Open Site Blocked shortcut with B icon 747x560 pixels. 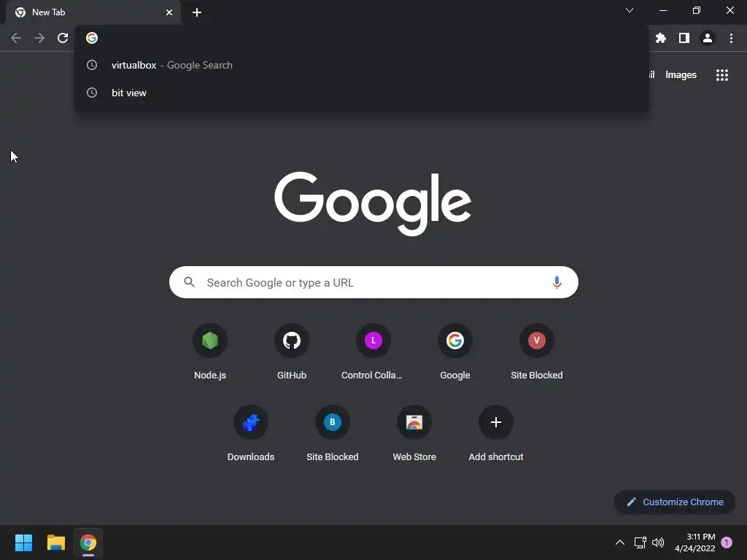click(x=333, y=433)
